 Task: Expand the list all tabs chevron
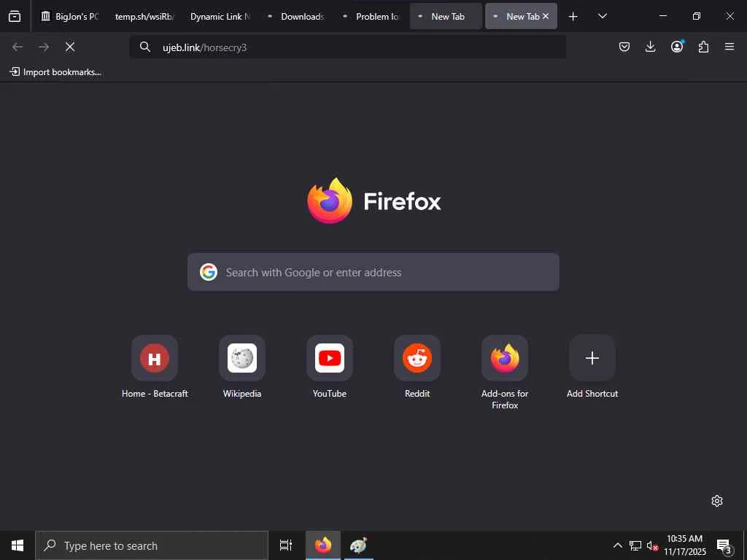click(x=602, y=16)
